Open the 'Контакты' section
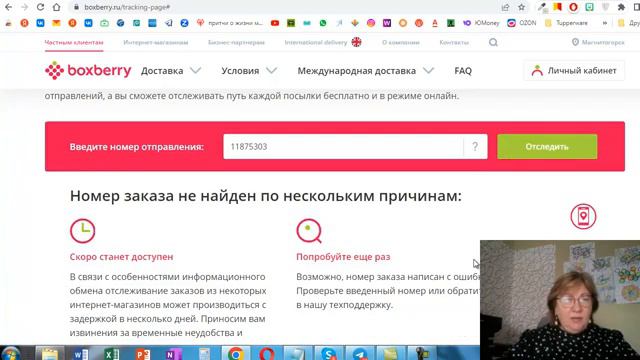Image resolution: width=640 pixels, height=360 pixels. point(454,42)
